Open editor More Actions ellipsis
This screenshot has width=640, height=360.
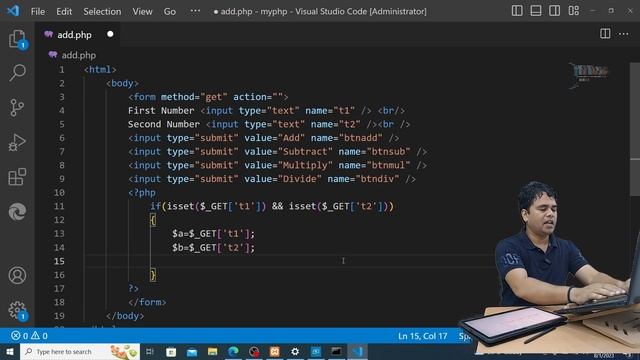coord(624,34)
